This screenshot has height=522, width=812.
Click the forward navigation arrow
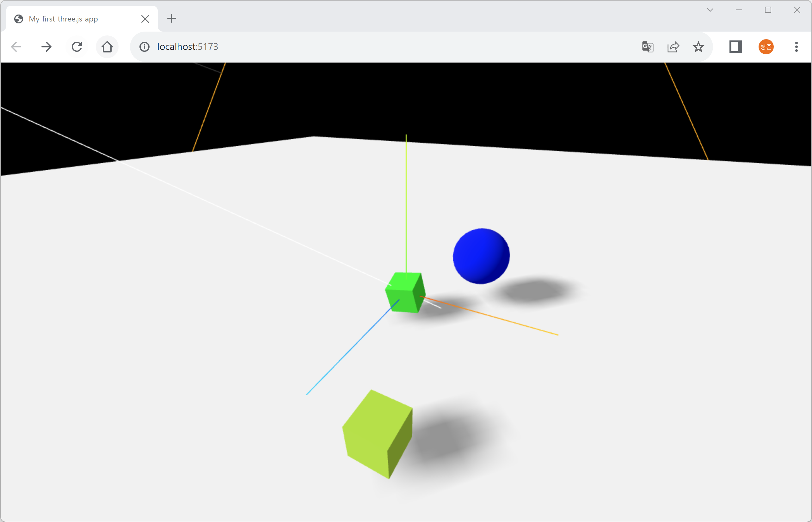46,47
